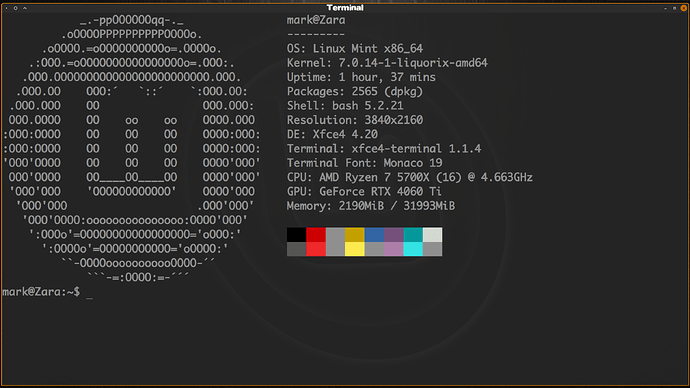Select the light pink-purple color block

[394, 249]
